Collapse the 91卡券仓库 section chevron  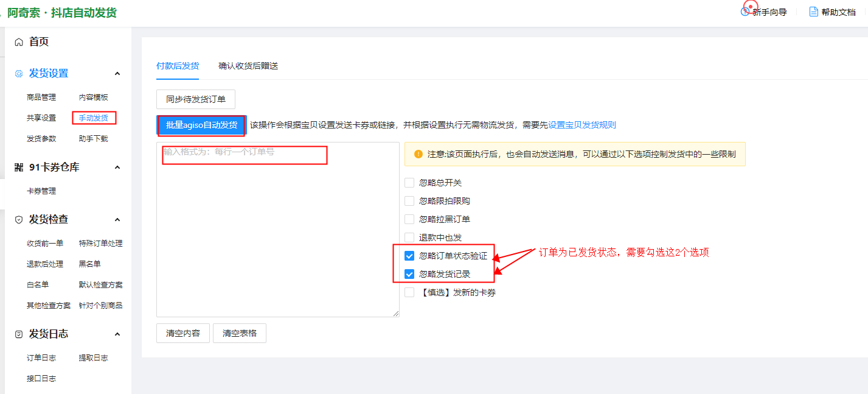click(x=117, y=167)
